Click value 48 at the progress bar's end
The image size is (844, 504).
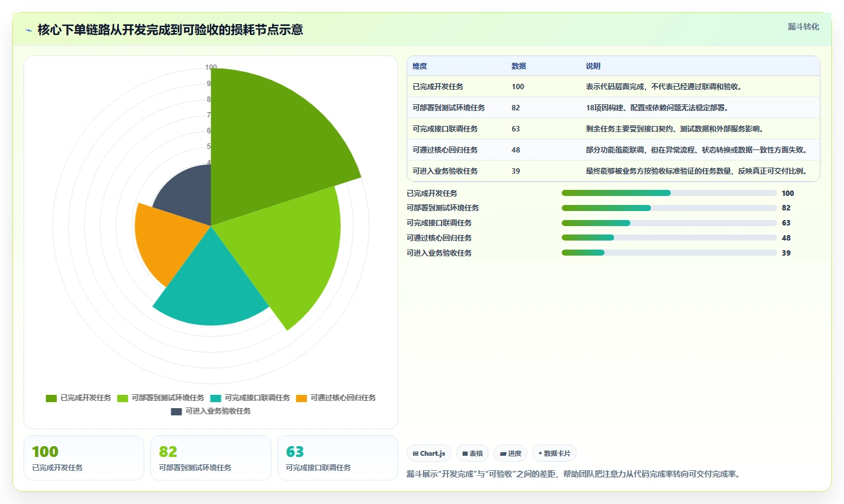[x=786, y=238]
